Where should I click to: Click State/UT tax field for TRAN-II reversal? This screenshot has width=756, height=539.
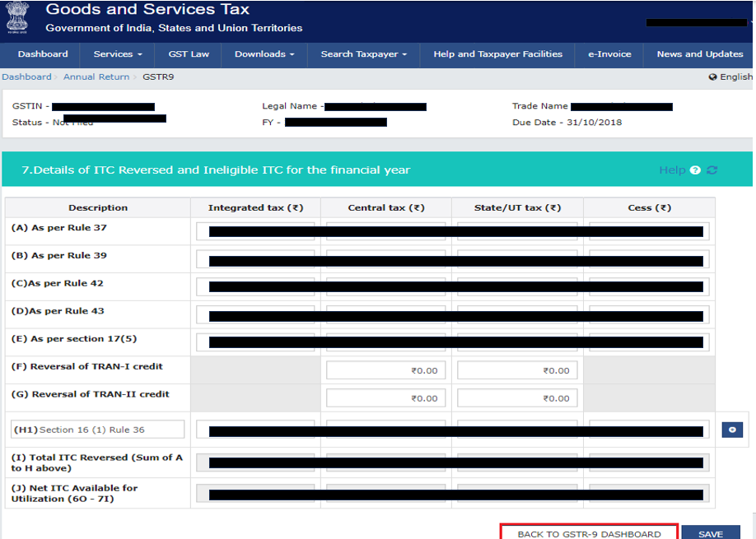click(x=517, y=398)
